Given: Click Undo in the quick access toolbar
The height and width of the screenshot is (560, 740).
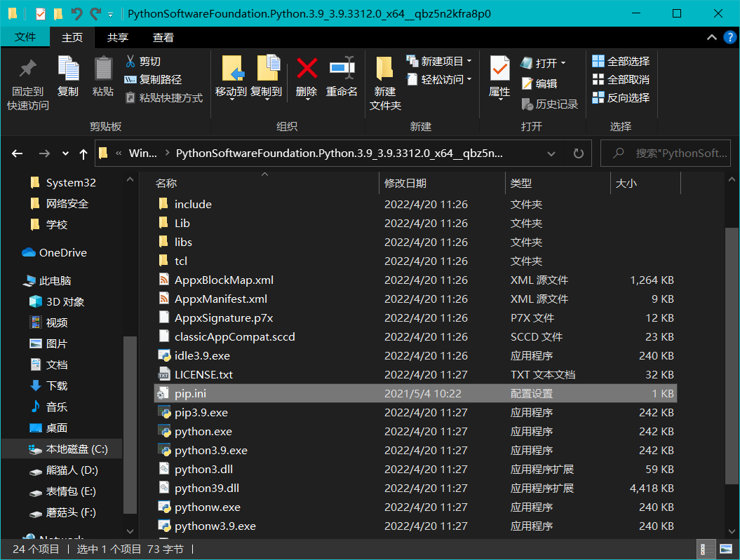Looking at the screenshot, I should point(76,14).
